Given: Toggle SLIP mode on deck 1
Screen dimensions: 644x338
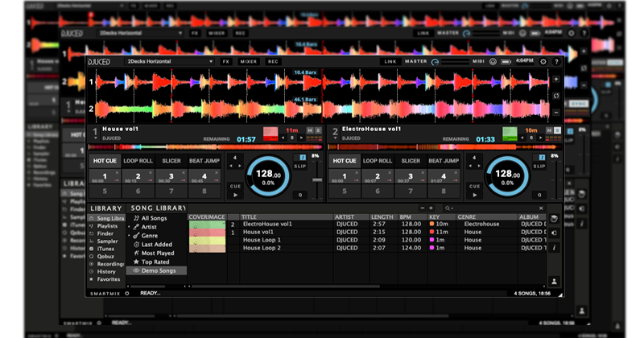Looking at the screenshot, I should click(x=299, y=167).
